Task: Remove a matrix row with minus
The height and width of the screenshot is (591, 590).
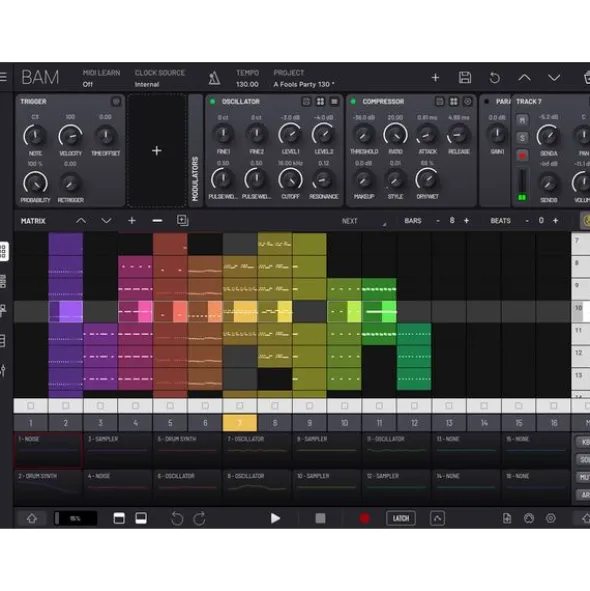Action: [x=157, y=220]
